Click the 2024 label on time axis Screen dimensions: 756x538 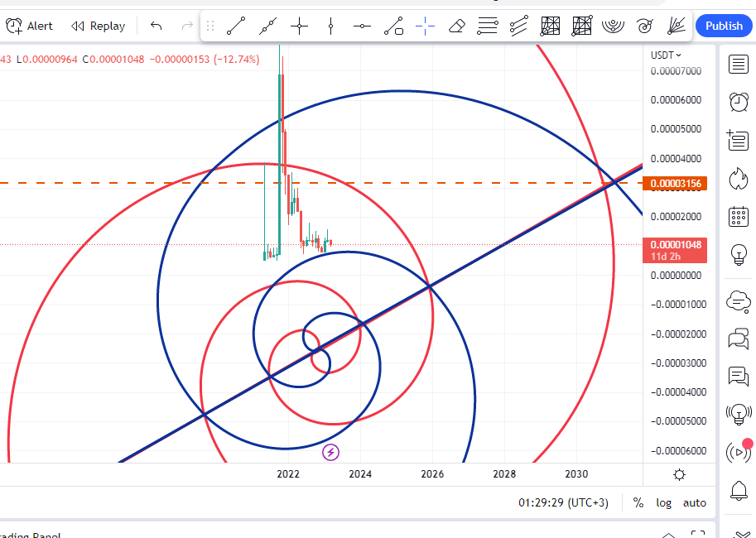[360, 474]
